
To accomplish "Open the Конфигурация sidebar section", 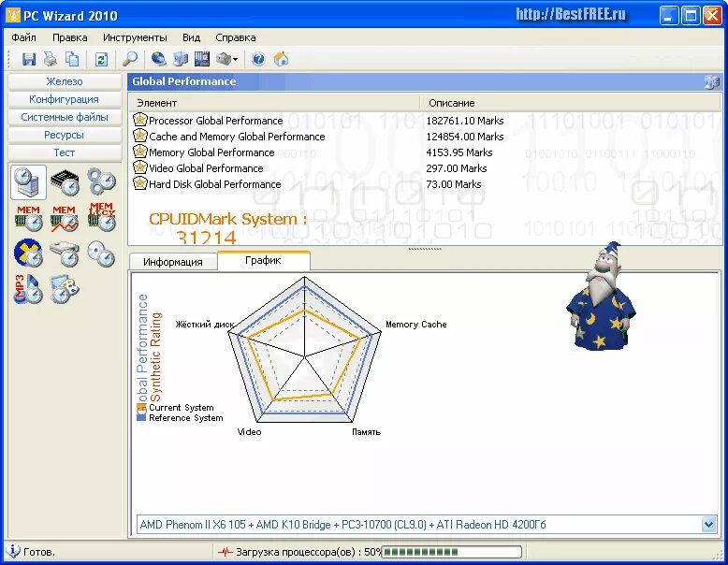I will [65, 99].
